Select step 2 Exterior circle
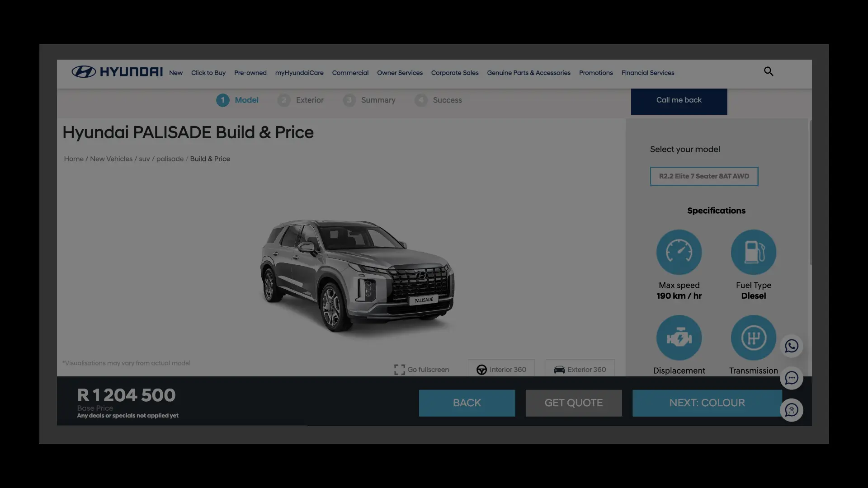 coord(284,100)
